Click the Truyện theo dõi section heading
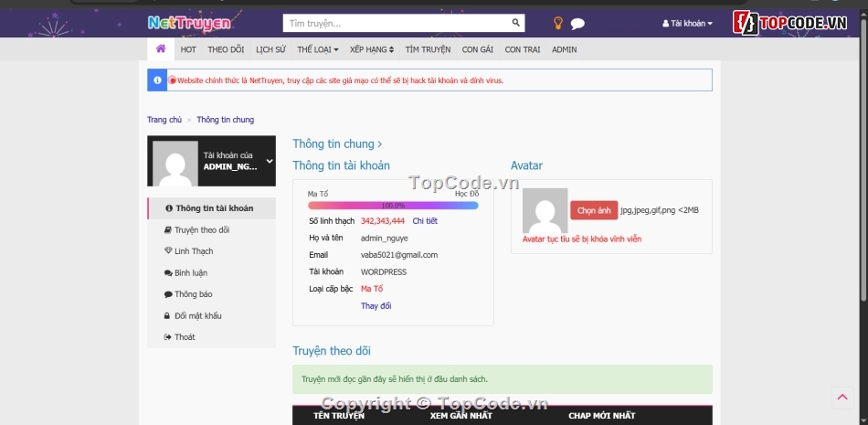 click(332, 351)
